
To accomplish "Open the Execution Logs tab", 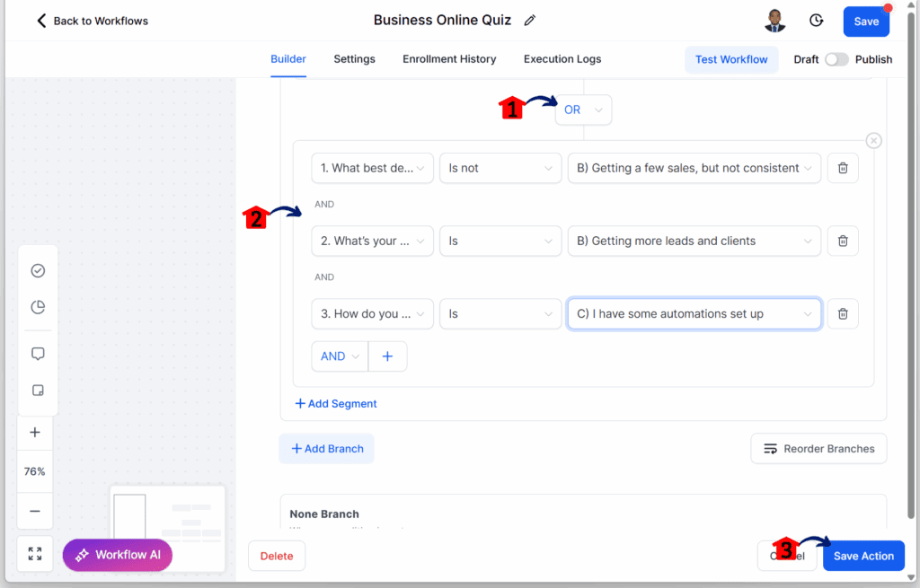I will 562,59.
